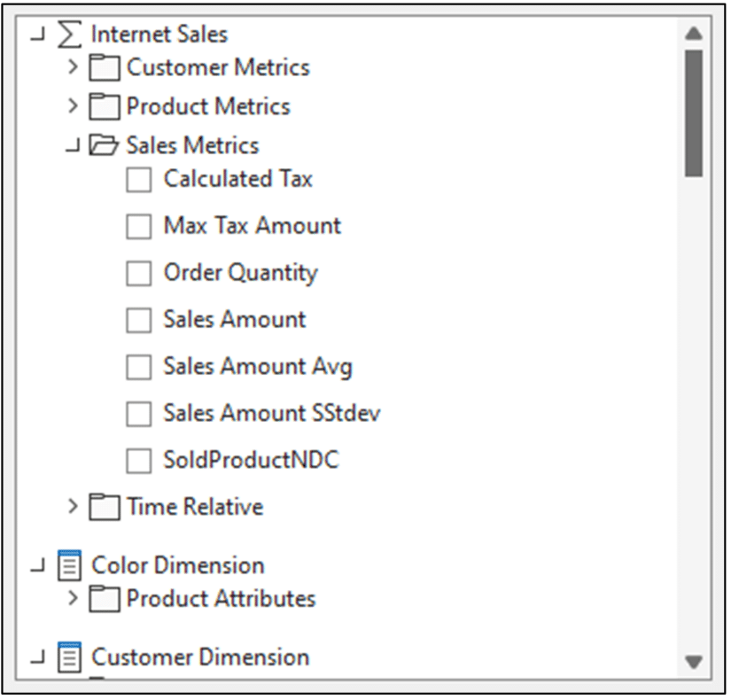This screenshot has height=700, width=731.
Task: Select the Max Tax Amount label
Action: point(253,226)
